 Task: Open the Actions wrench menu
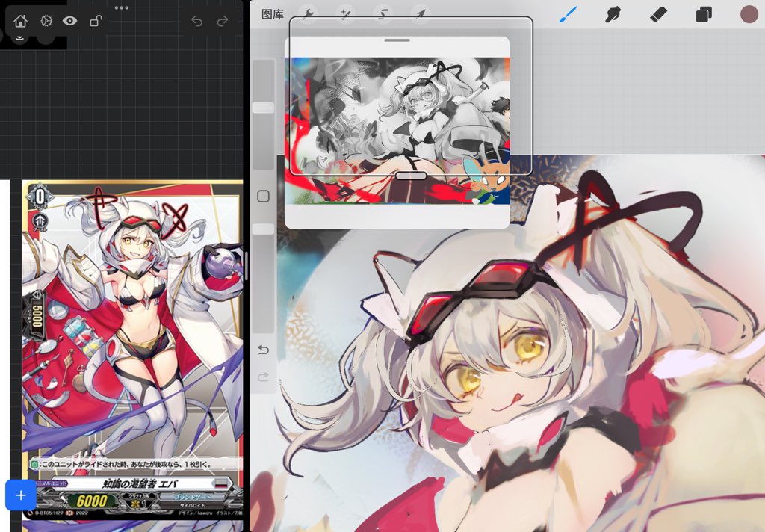click(308, 14)
